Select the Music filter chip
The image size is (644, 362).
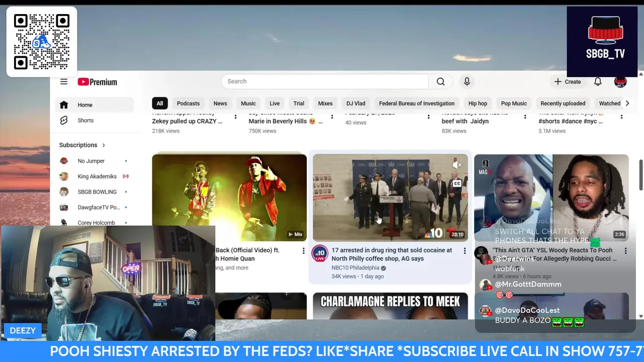(248, 103)
